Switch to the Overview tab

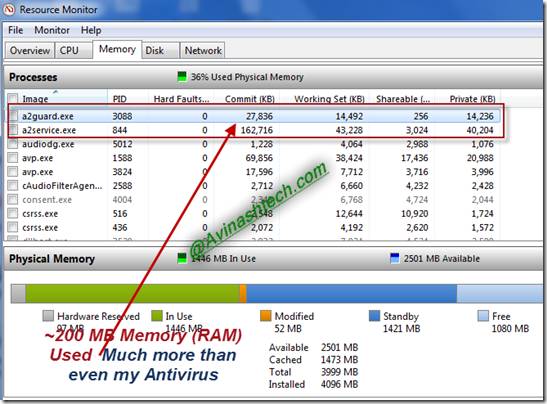[x=30, y=51]
